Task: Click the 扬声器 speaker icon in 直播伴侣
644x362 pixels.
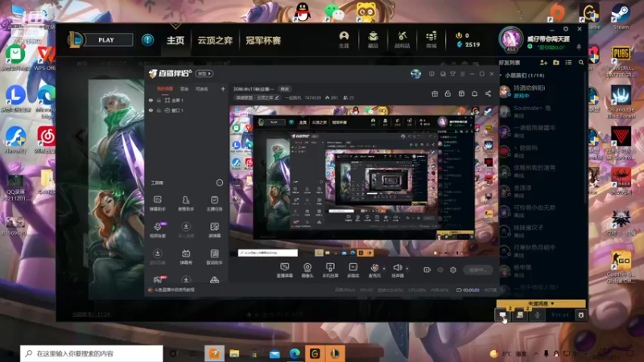Action: point(397,268)
